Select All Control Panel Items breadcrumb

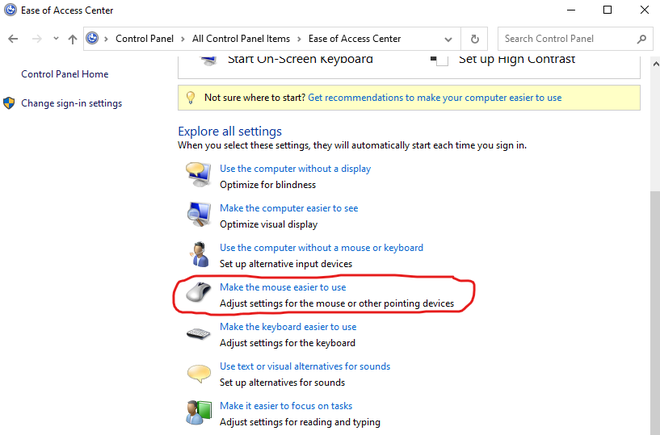[241, 39]
